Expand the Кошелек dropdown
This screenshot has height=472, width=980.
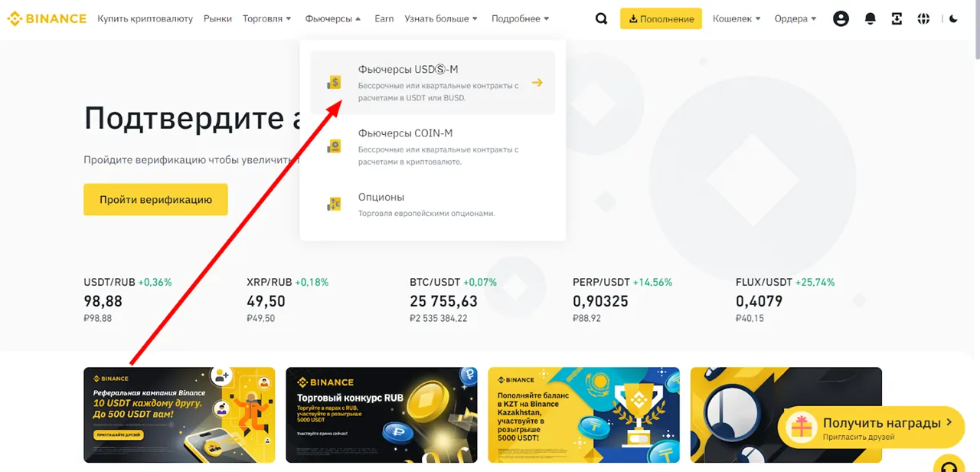[x=737, y=18]
